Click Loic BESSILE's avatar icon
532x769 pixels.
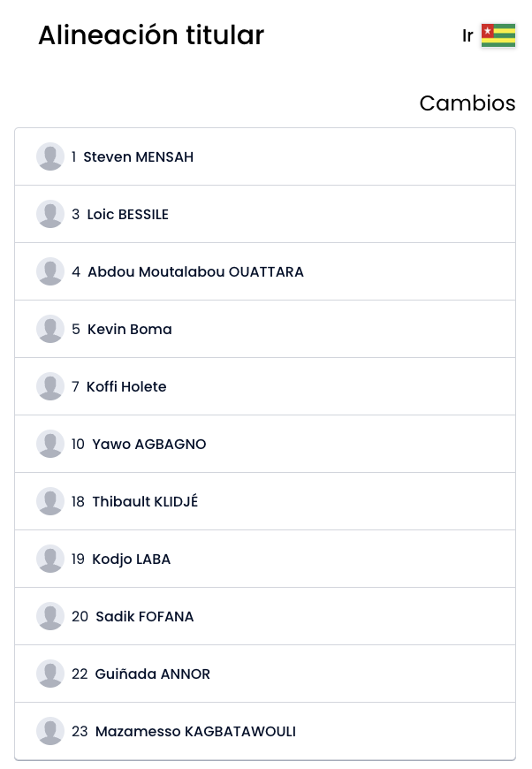pyautogui.click(x=50, y=214)
